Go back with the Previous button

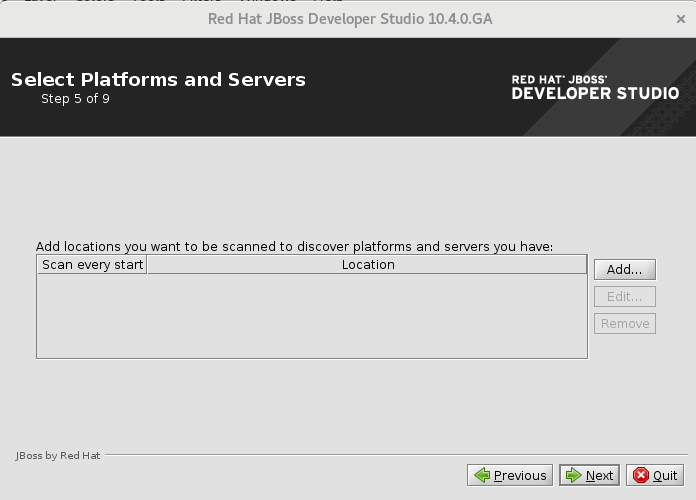(x=510, y=475)
